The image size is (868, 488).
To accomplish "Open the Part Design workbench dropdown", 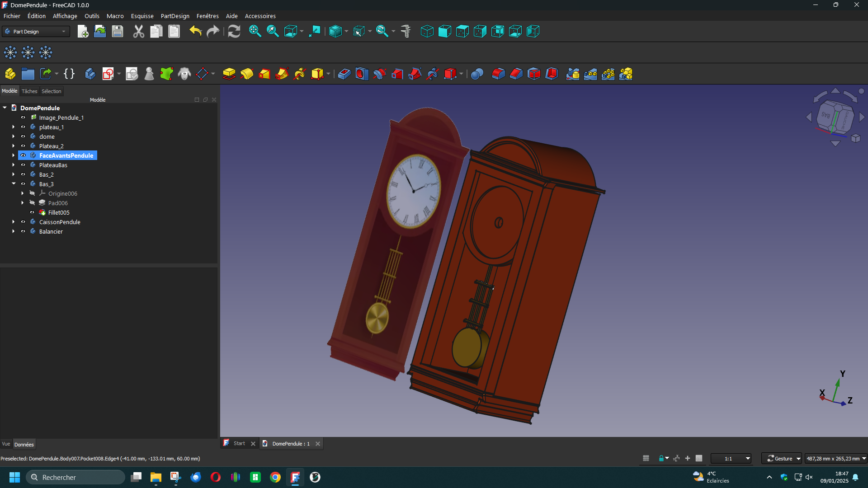I will [36, 31].
